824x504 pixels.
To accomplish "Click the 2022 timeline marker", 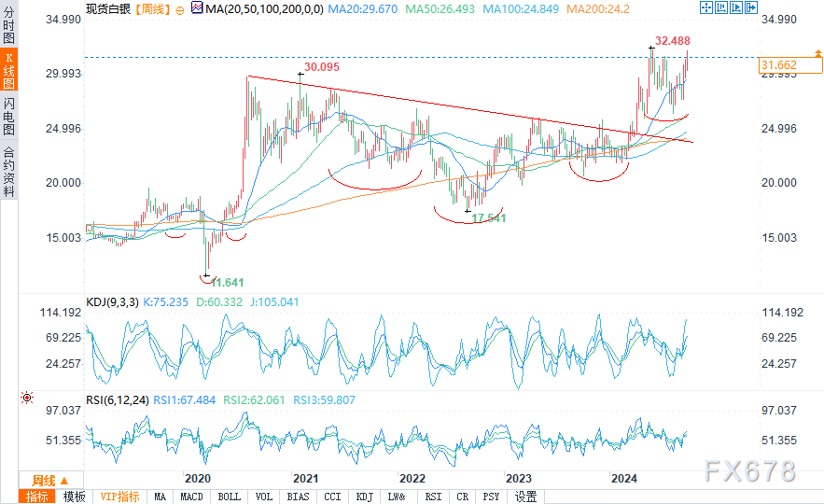I will click(x=412, y=479).
